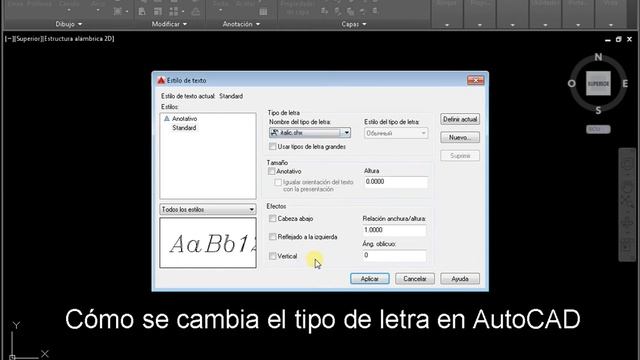Click the Aplicar button

370,279
